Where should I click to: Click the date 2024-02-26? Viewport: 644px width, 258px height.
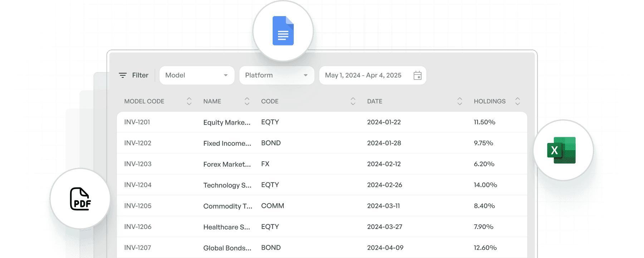pyautogui.click(x=385, y=185)
